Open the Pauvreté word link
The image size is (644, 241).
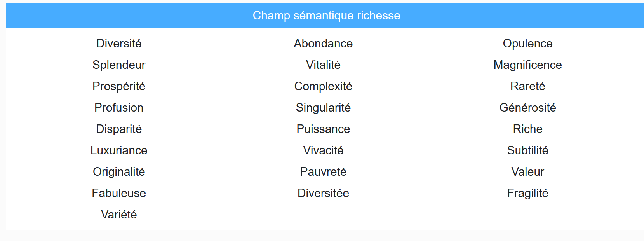[323, 172]
